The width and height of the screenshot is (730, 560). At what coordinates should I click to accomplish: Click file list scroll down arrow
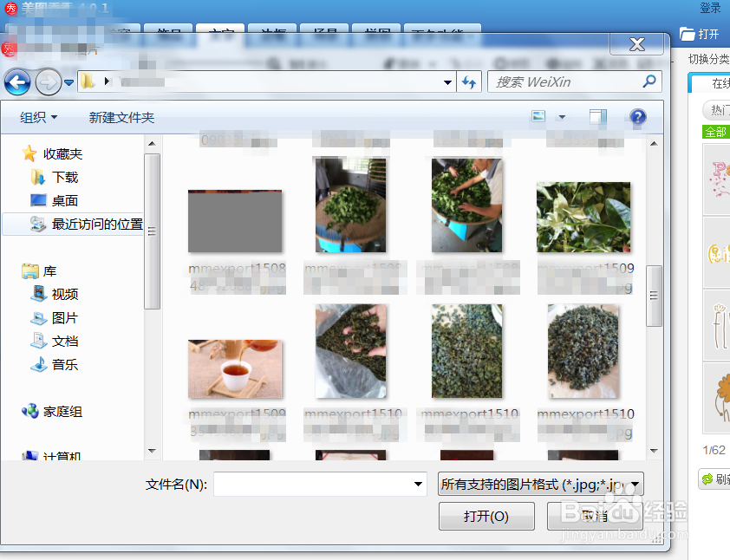654,451
